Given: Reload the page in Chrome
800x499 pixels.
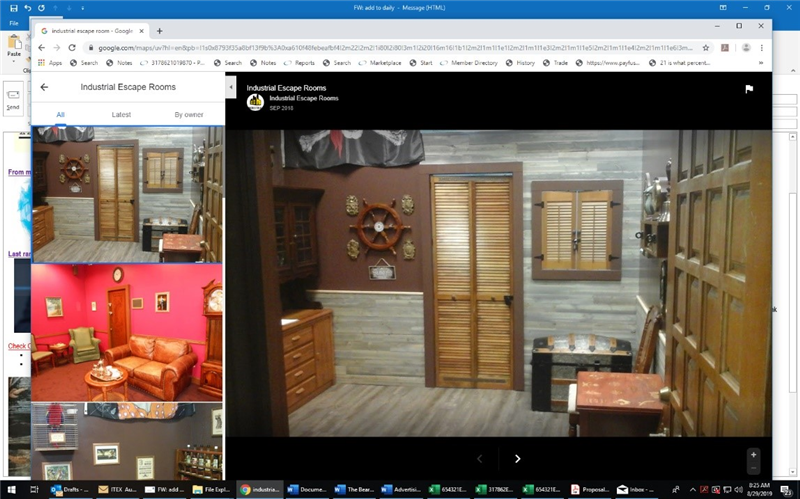Looking at the screenshot, I should [x=73, y=47].
